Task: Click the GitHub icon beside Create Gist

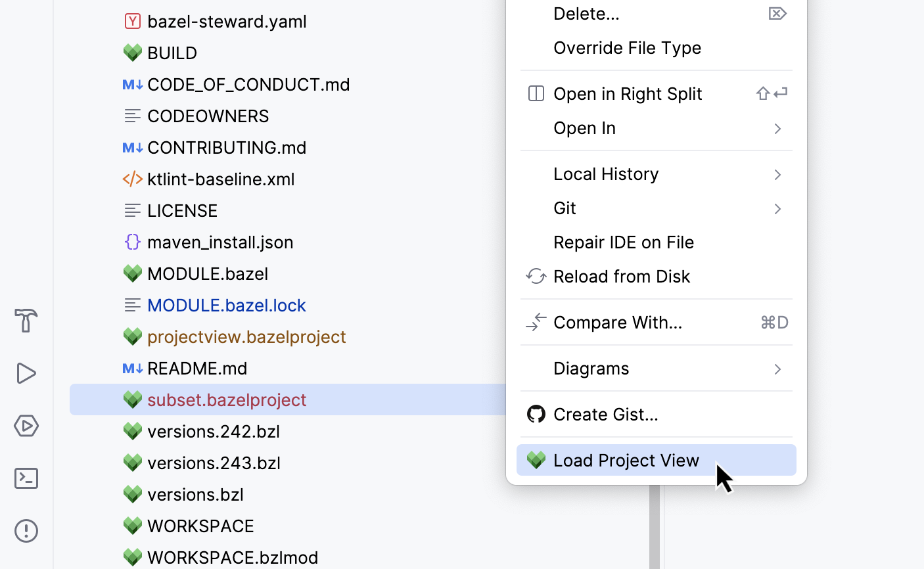Action: [536, 414]
